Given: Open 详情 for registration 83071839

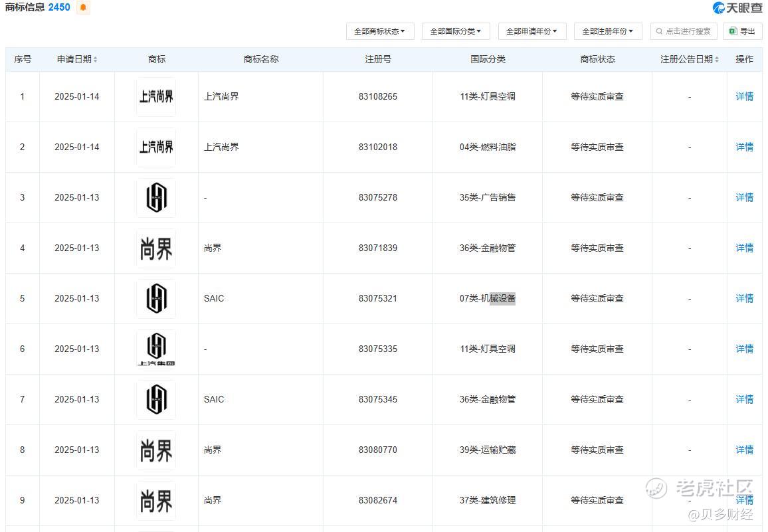Looking at the screenshot, I should tap(745, 248).
